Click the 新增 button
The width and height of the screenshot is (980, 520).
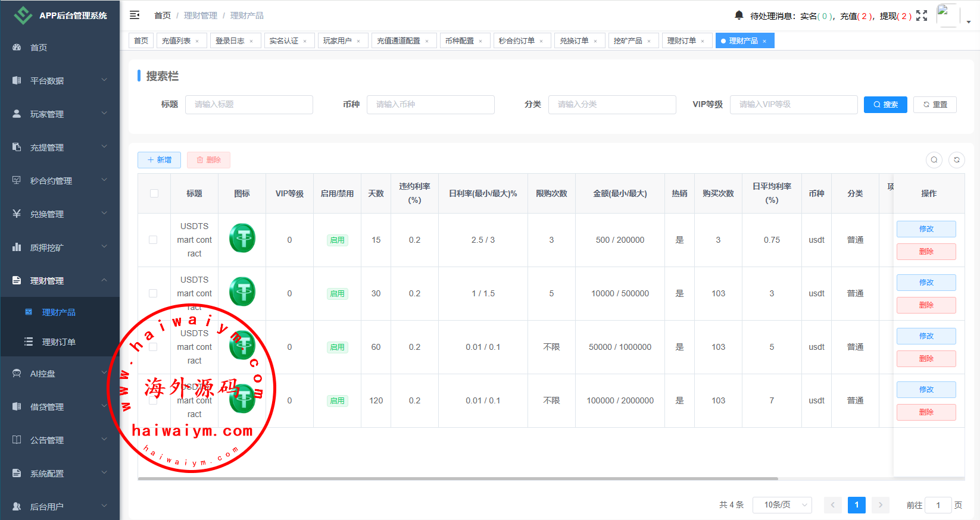pyautogui.click(x=159, y=160)
